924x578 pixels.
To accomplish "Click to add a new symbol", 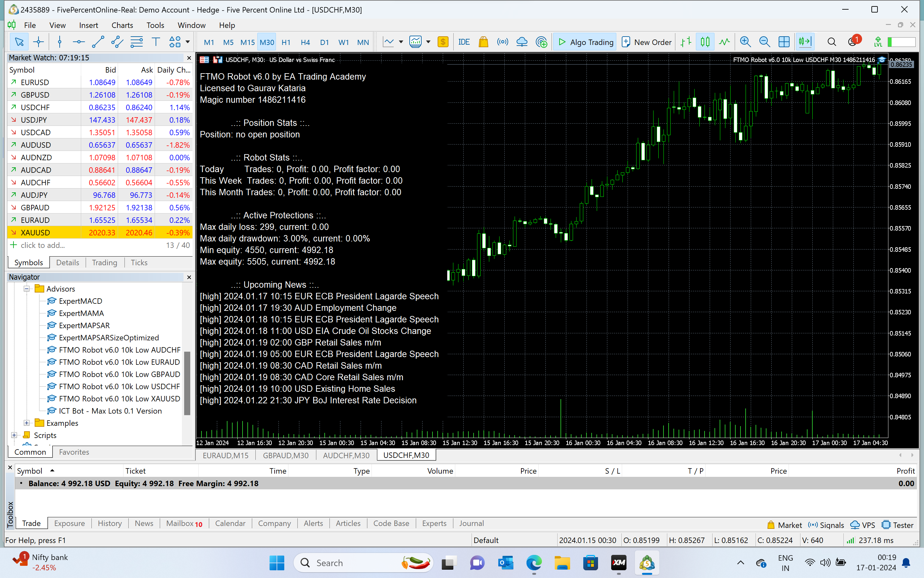I will pos(43,245).
